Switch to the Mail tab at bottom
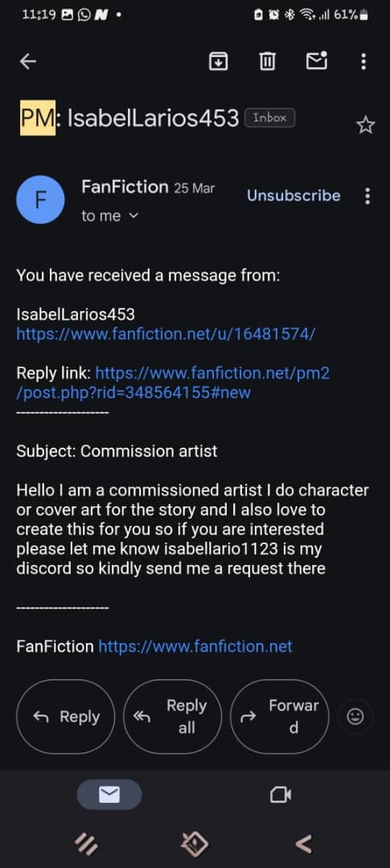 109,795
